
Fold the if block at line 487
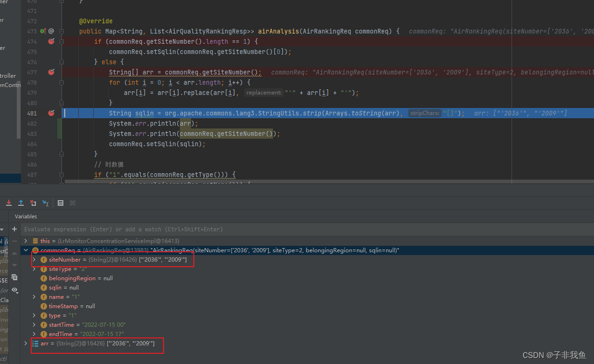click(x=61, y=175)
